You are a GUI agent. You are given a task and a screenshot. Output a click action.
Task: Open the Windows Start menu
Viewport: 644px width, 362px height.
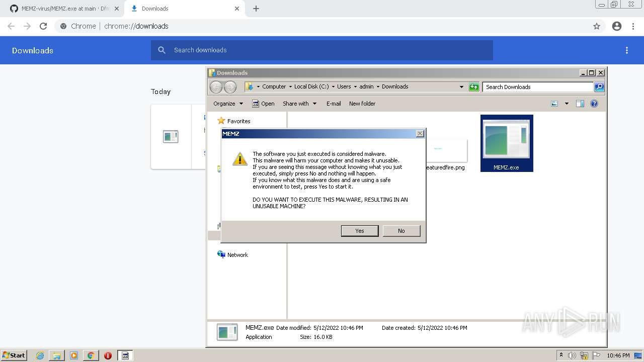pos(14,355)
